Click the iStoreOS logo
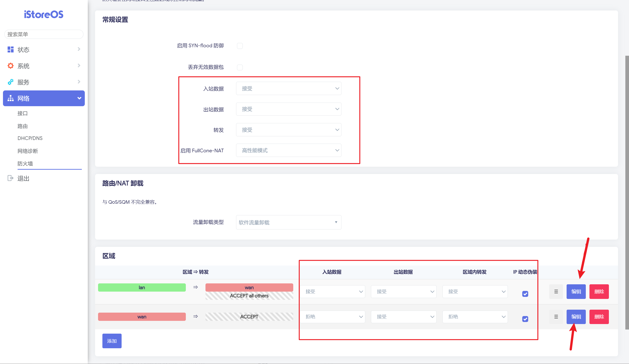The height and width of the screenshot is (364, 629). [44, 14]
